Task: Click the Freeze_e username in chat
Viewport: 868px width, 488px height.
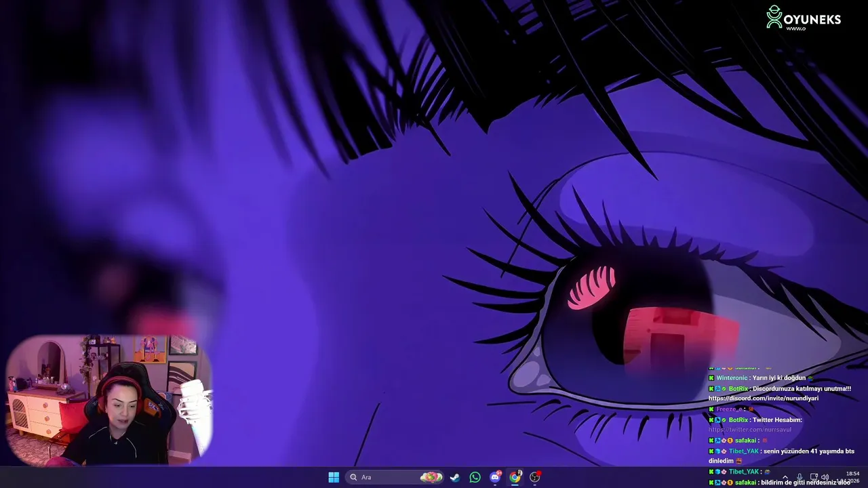Action: 729,409
